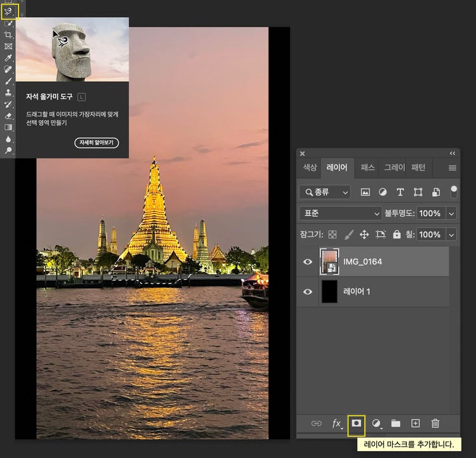Viewport: 476px width, 458px height.
Task: Hide the IMG_0164 layer with eye icon
Action: (x=308, y=261)
